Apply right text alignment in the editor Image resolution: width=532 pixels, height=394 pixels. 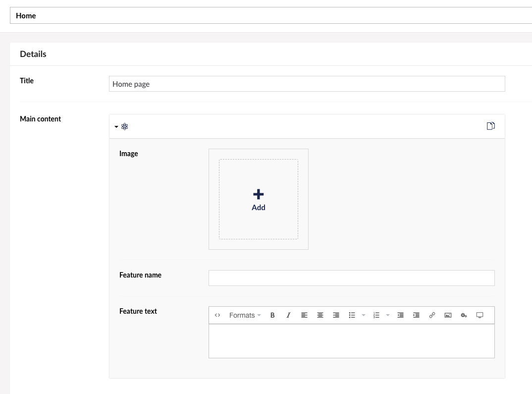(x=336, y=315)
